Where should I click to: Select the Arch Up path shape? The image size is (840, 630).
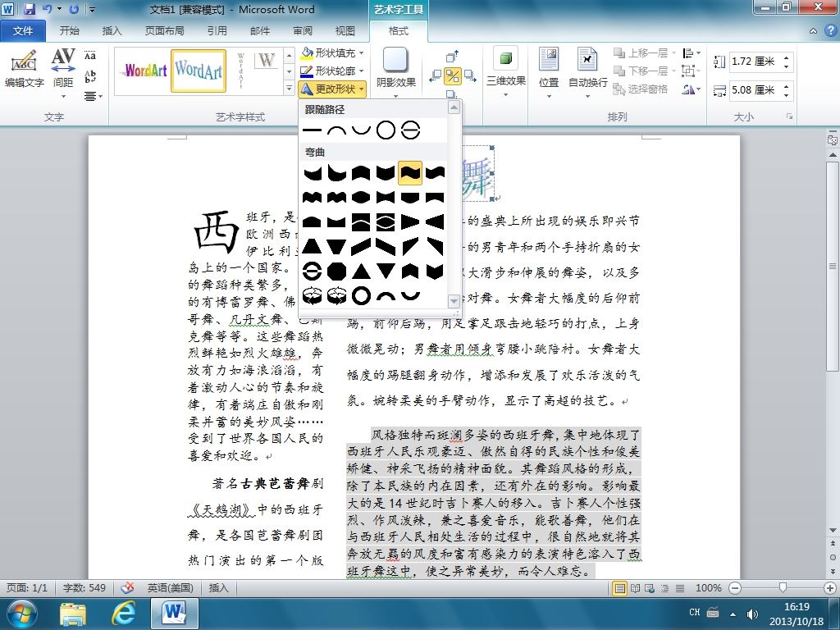(336, 130)
